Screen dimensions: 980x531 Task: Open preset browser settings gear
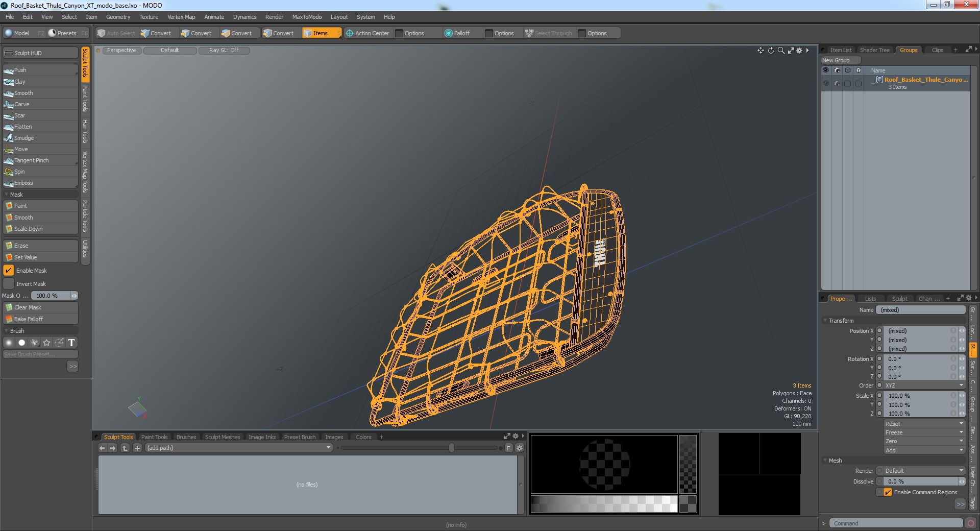[520, 448]
